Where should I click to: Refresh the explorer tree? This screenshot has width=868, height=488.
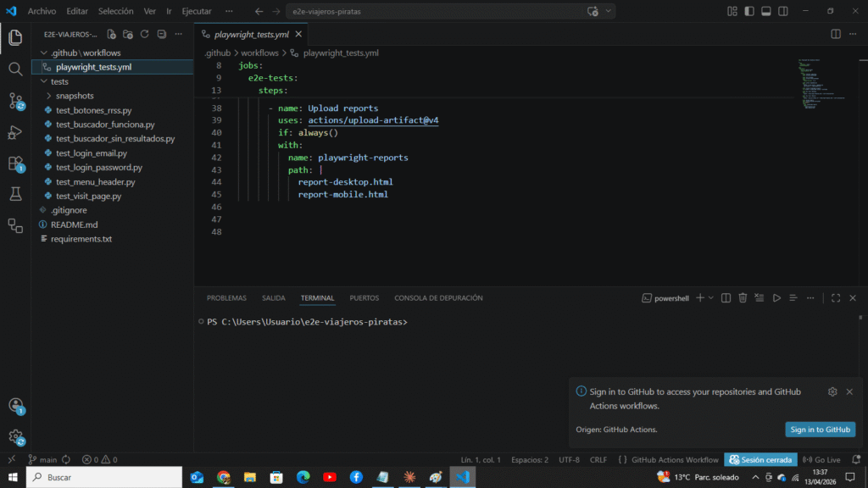tap(144, 34)
